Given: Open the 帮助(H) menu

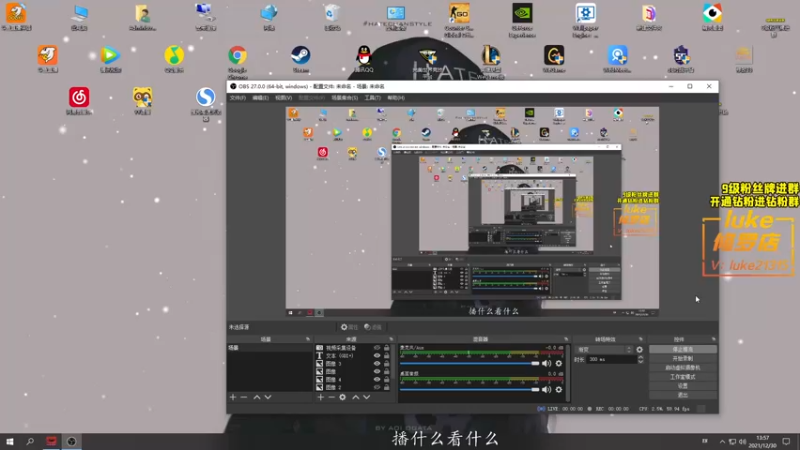Looking at the screenshot, I should tap(396, 98).
